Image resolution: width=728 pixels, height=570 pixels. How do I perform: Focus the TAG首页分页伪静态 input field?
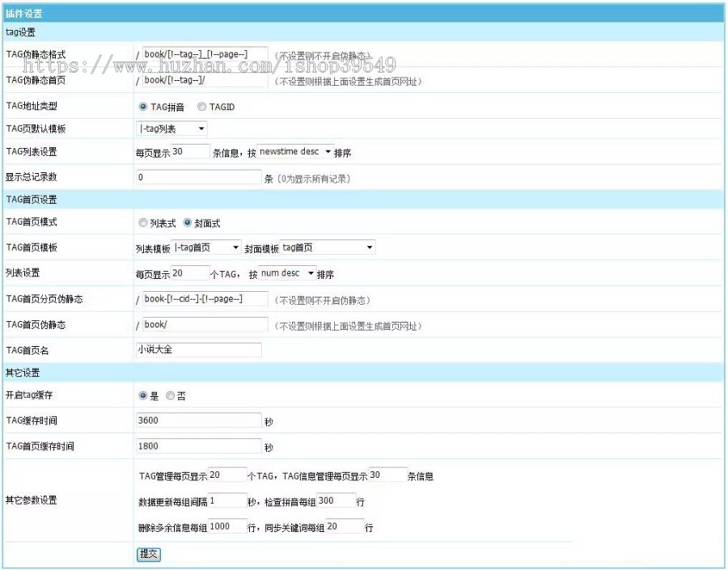click(205, 299)
